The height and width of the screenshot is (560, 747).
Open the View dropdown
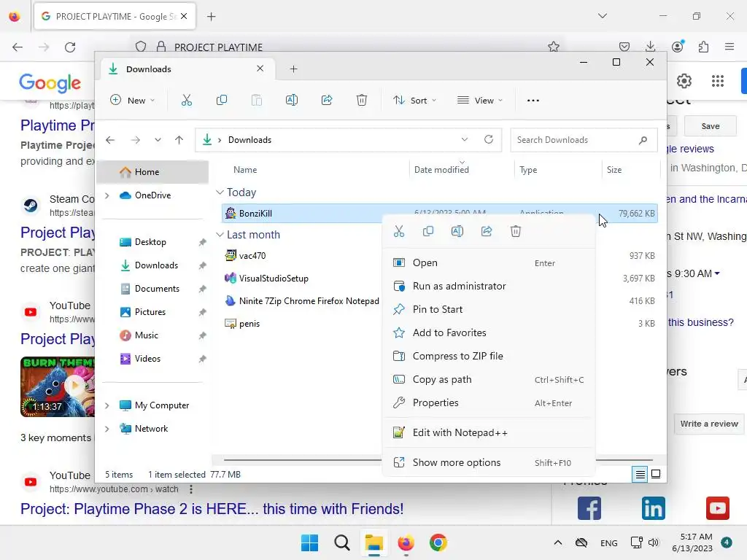[480, 101]
